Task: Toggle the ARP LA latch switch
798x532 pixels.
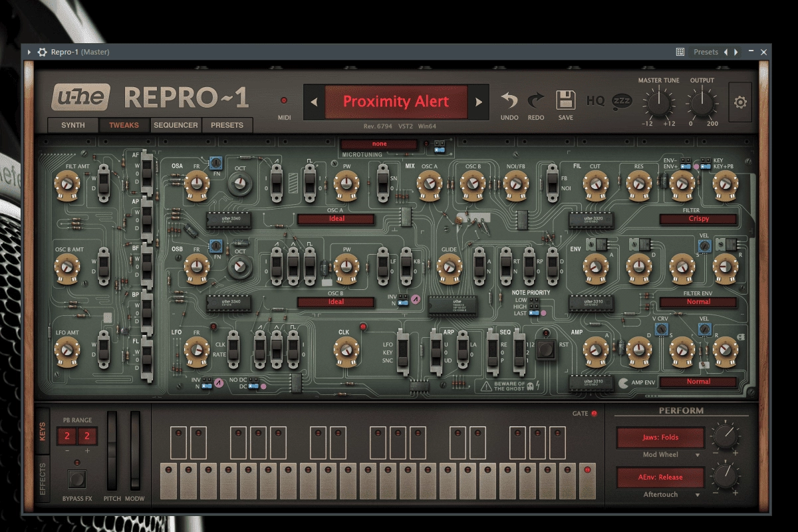Action: pos(462,349)
